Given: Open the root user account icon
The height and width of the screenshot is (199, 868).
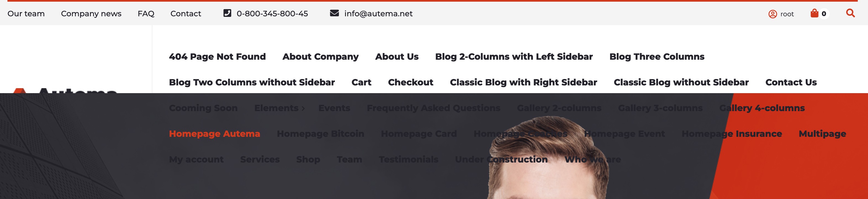Looking at the screenshot, I should 773,14.
